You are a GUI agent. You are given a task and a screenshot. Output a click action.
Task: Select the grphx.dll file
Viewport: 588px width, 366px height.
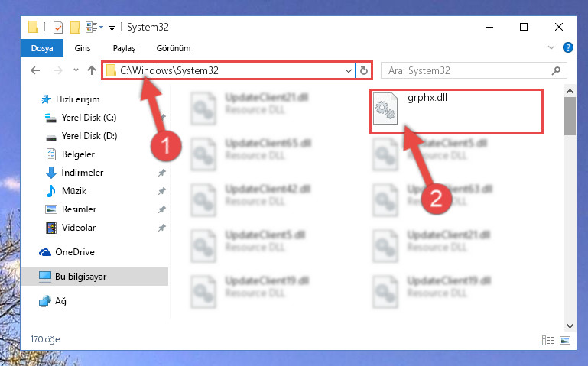coord(456,112)
